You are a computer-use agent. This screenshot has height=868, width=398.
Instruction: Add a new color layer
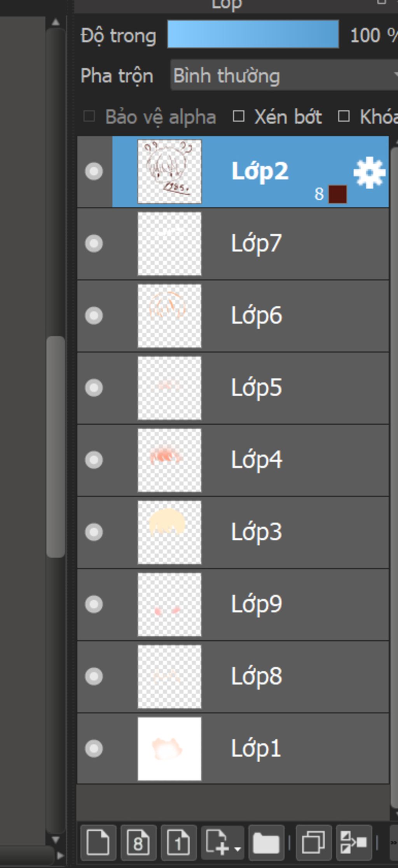[x=98, y=842]
